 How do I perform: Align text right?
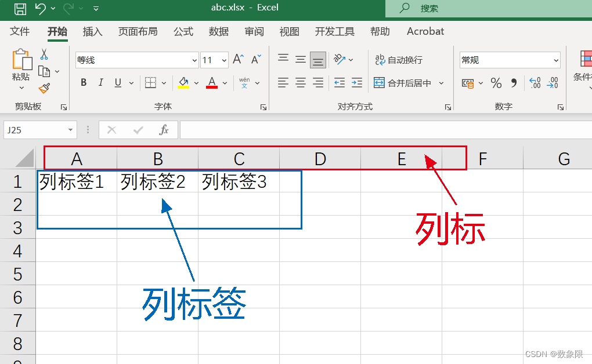click(x=318, y=82)
